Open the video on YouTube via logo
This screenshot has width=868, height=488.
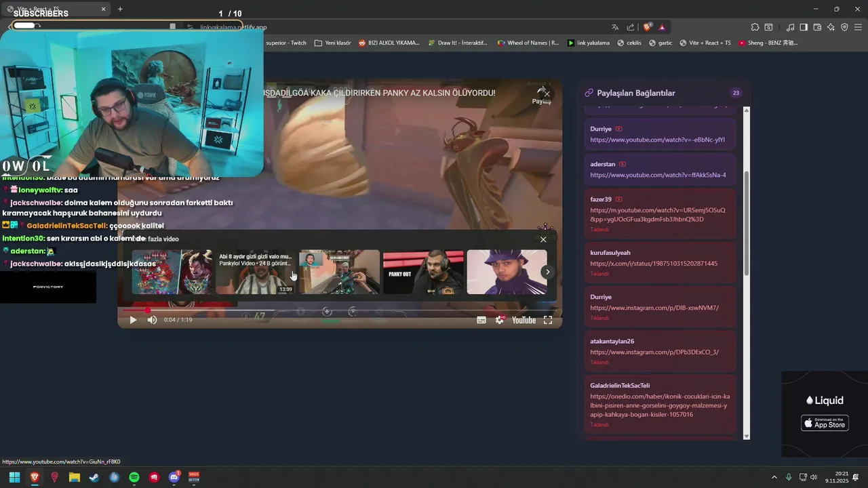tap(524, 320)
